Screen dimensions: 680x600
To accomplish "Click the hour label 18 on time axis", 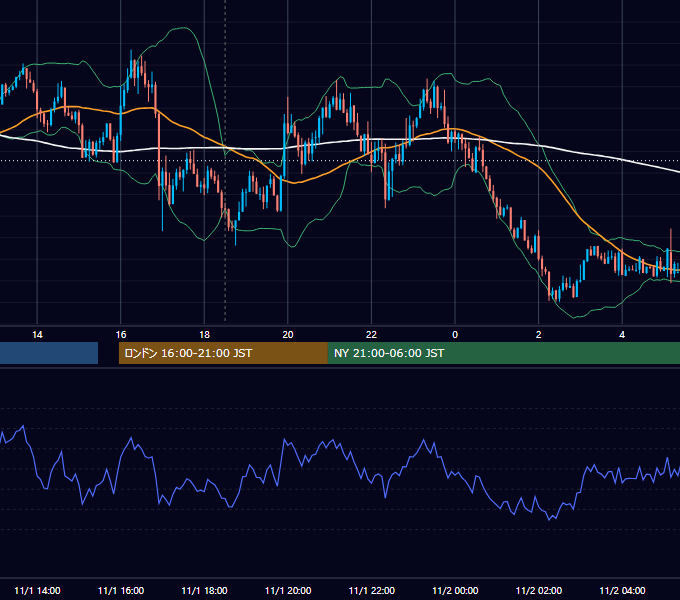I will point(204,335).
